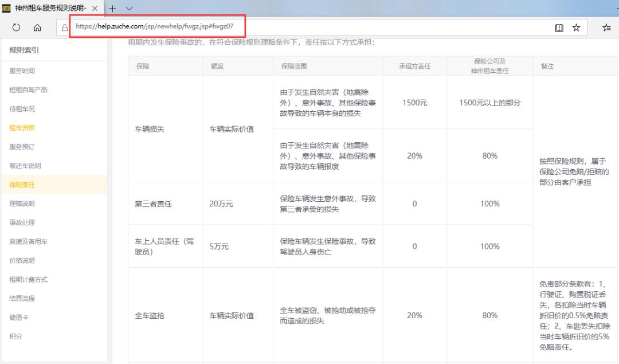619x364 pixels.
Task: Expand the tab list chevron
Action: tap(129, 9)
